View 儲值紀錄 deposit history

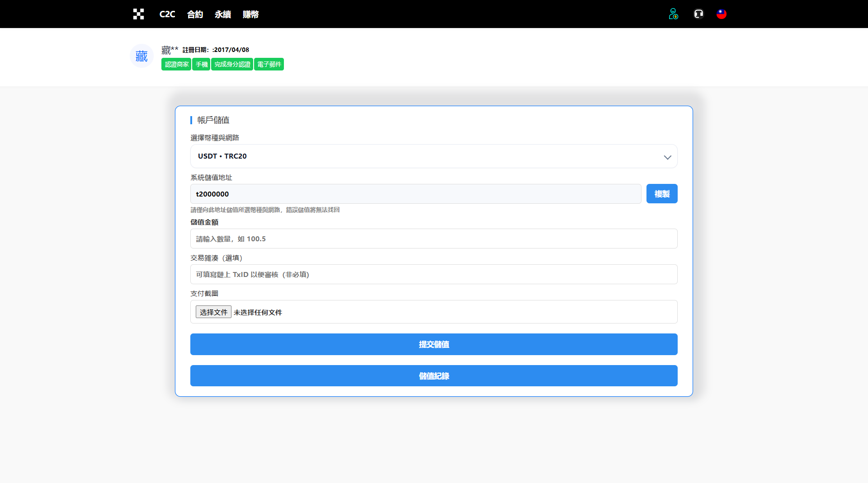pyautogui.click(x=434, y=376)
